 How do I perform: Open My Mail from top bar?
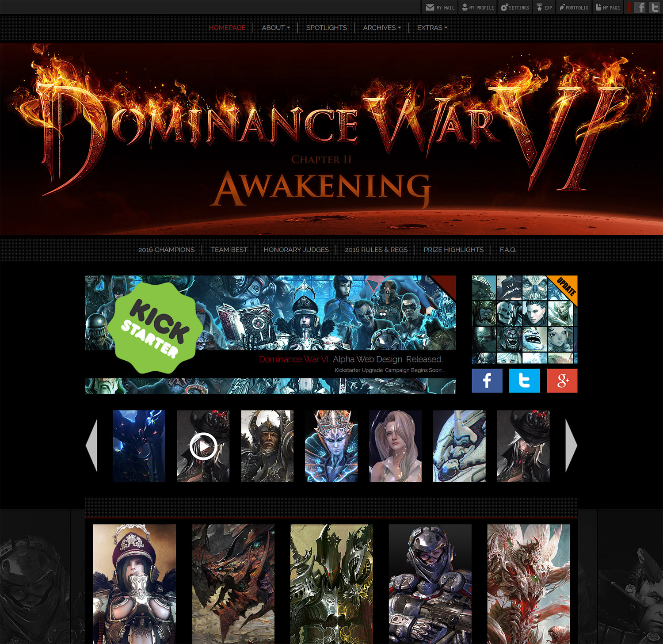[440, 8]
